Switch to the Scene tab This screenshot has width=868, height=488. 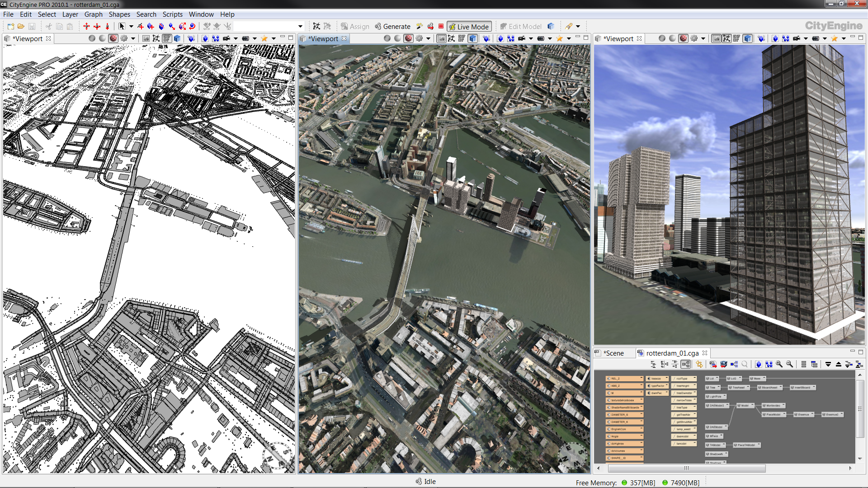tap(613, 353)
